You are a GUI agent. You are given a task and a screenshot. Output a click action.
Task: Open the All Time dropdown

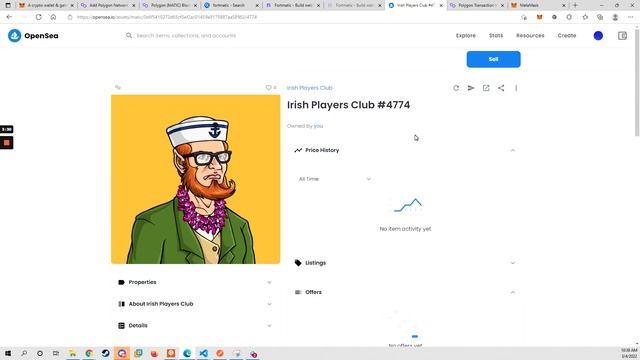(334, 179)
